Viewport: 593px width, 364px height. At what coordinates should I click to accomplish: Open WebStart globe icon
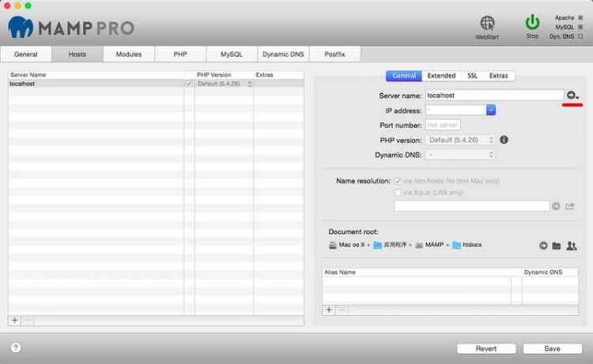[x=487, y=23]
